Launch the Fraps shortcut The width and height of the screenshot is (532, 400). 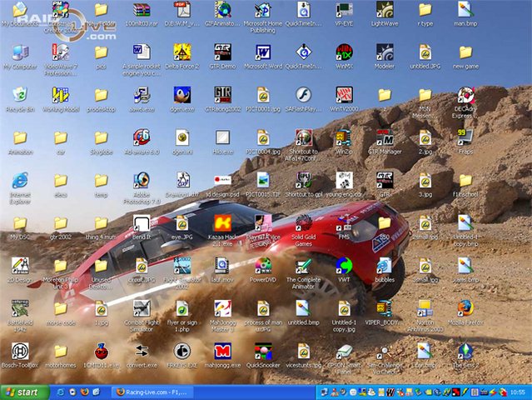point(465,137)
